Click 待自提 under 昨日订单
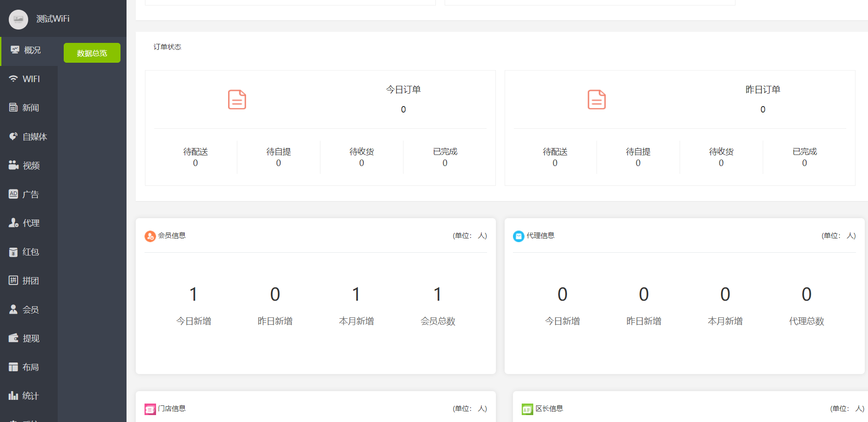The width and height of the screenshot is (868, 422). [x=638, y=152]
